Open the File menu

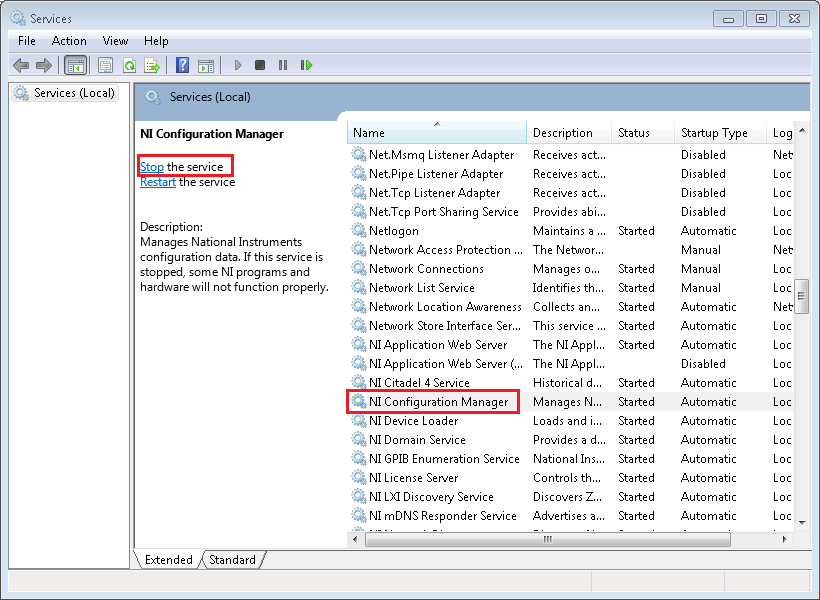27,41
